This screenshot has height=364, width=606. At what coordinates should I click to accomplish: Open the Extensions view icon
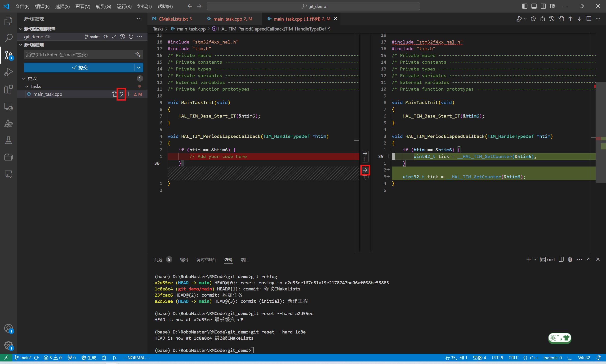click(x=8, y=89)
